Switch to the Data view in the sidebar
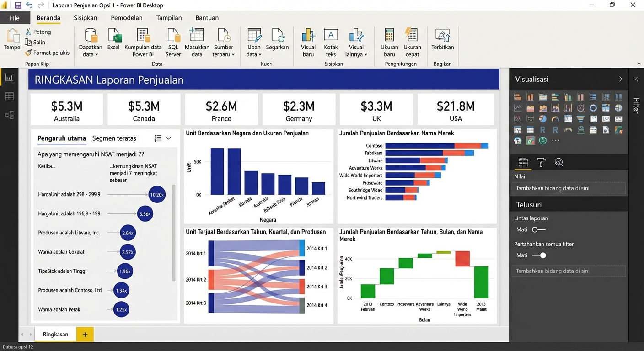 pos(9,96)
